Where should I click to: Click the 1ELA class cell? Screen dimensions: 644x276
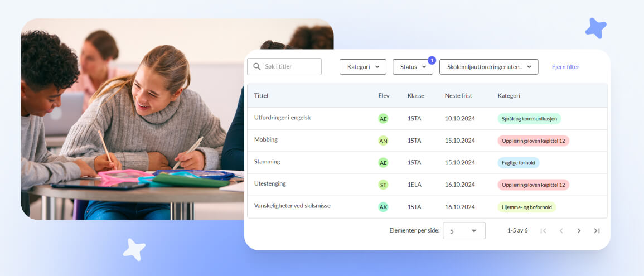pyautogui.click(x=414, y=185)
